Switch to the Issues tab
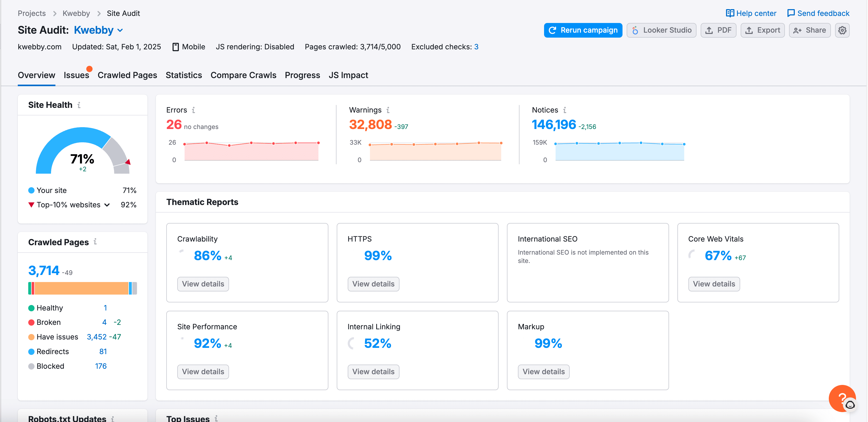 point(77,75)
